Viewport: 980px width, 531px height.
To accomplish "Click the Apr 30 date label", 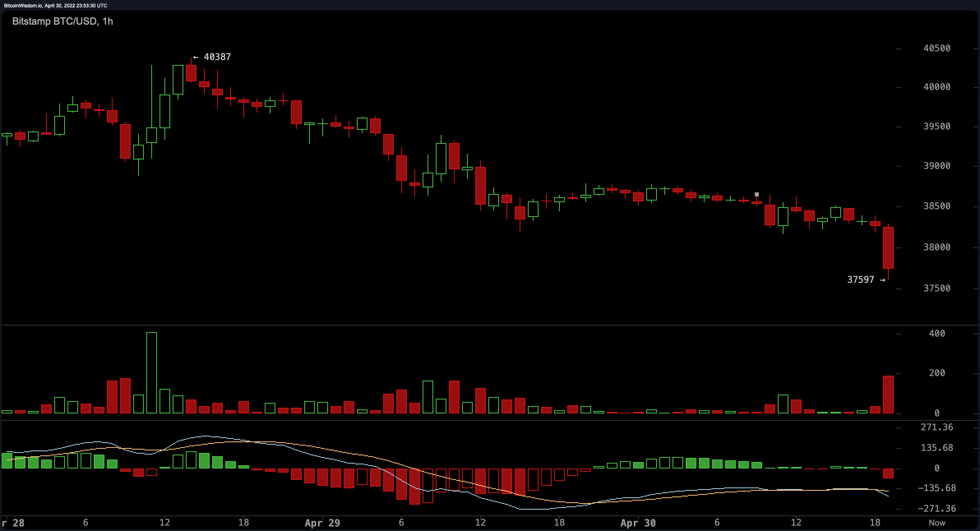I will pyautogui.click(x=638, y=523).
